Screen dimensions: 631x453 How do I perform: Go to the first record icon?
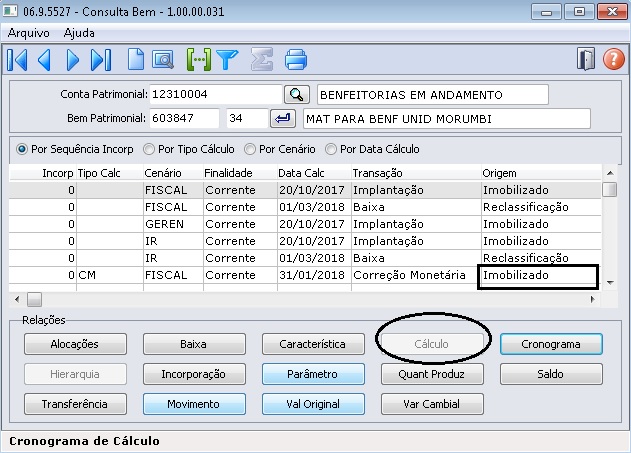tap(17, 60)
